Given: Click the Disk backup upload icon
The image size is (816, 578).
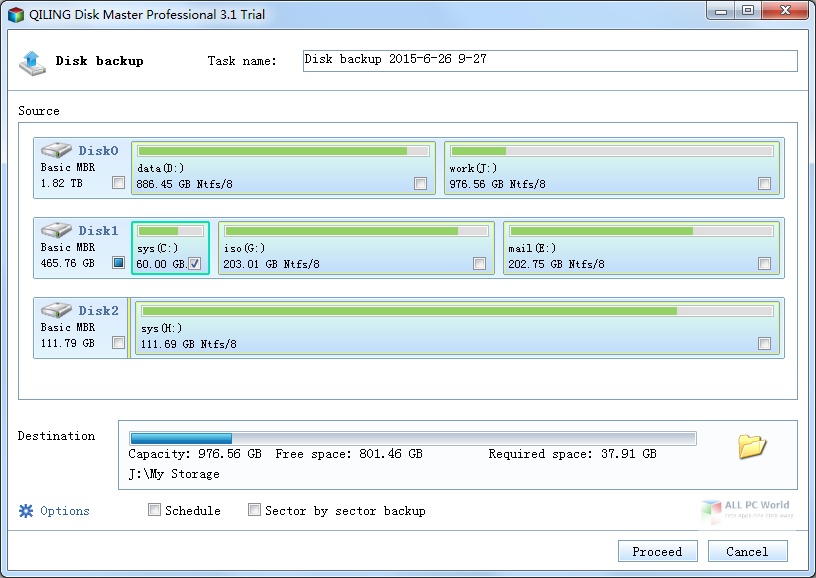Looking at the screenshot, I should 32,63.
